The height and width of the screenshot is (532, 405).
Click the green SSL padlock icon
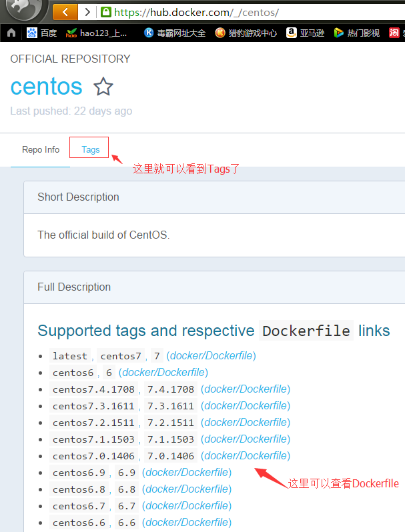105,12
